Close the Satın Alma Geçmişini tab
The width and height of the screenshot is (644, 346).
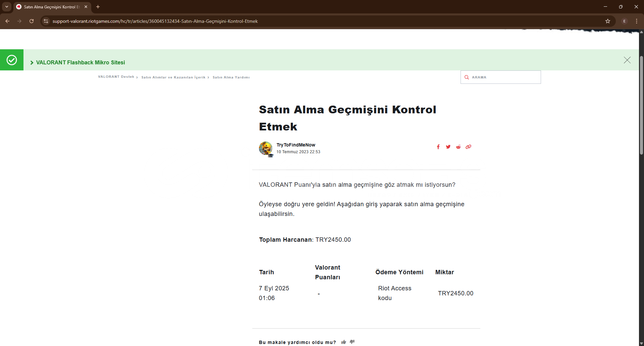(86, 7)
